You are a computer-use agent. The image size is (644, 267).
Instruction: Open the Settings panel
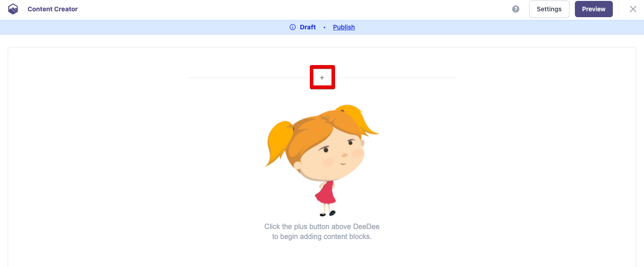tap(549, 9)
